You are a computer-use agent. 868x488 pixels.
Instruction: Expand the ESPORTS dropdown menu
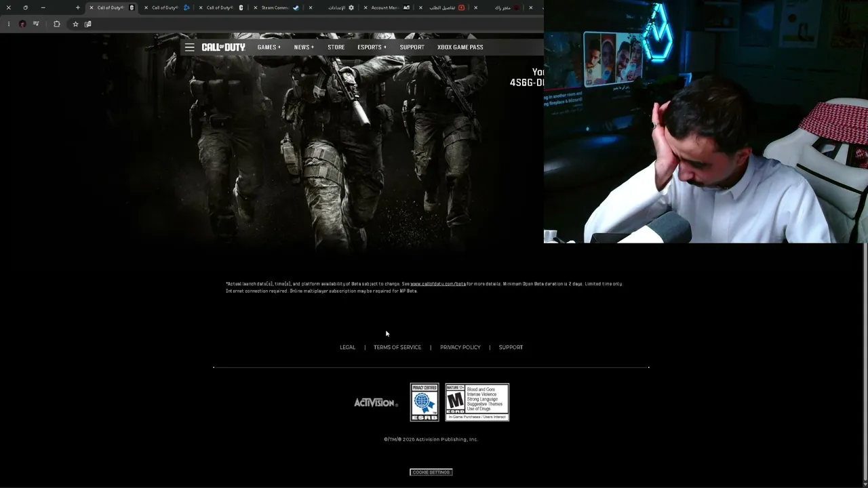click(372, 47)
